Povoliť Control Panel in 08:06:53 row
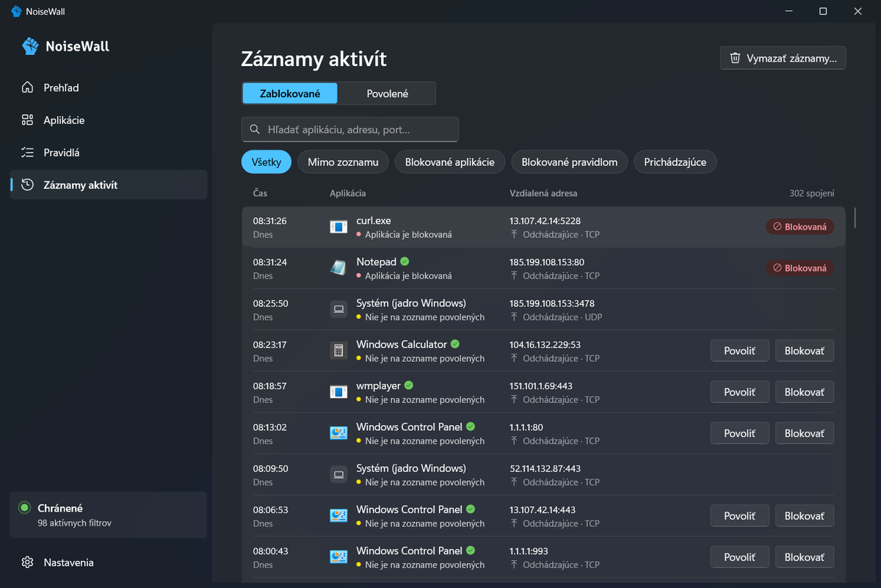The height and width of the screenshot is (588, 881). (x=739, y=516)
